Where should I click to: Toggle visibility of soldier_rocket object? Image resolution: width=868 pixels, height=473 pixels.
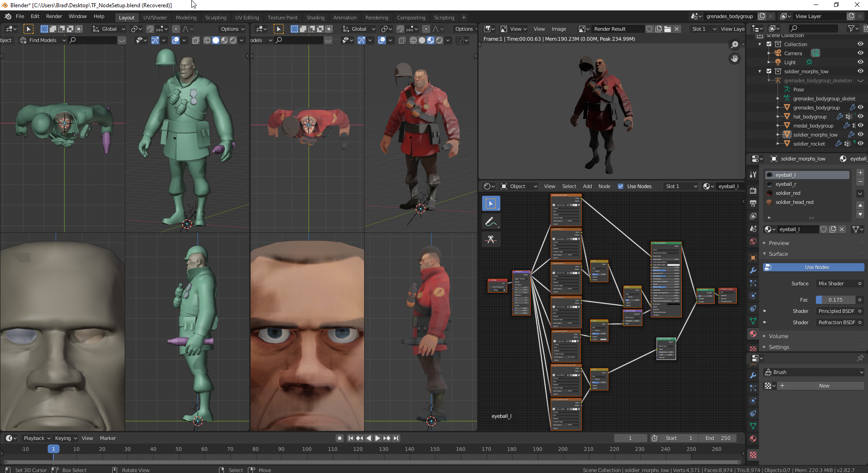[x=860, y=144]
